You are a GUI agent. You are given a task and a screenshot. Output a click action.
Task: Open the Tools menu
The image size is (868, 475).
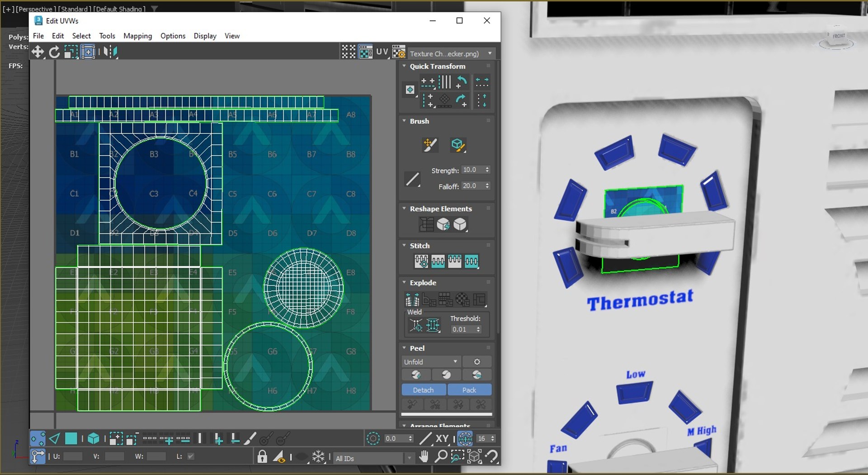(x=107, y=36)
